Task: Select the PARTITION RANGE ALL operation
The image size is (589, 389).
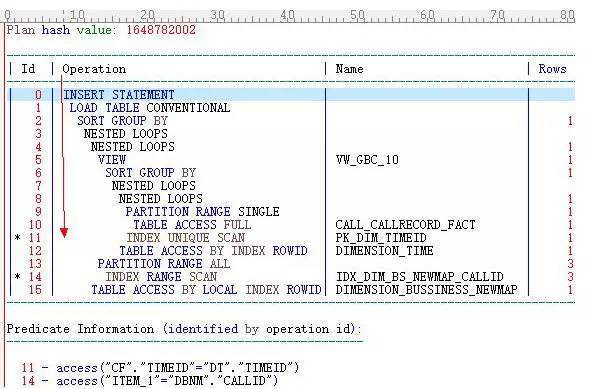Action: (x=164, y=264)
